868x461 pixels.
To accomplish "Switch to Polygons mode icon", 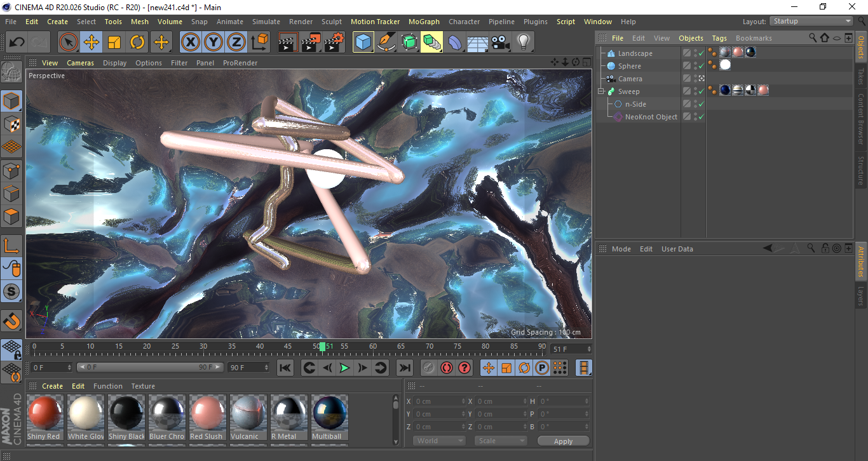I will pos(11,217).
